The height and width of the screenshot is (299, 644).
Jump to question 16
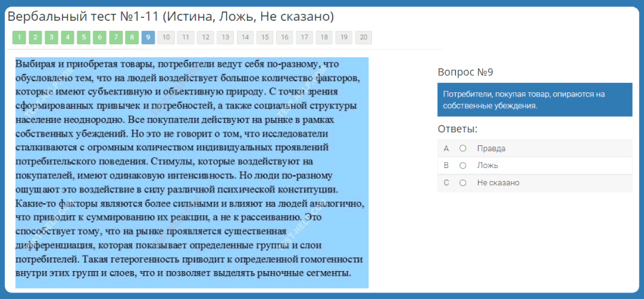285,37
